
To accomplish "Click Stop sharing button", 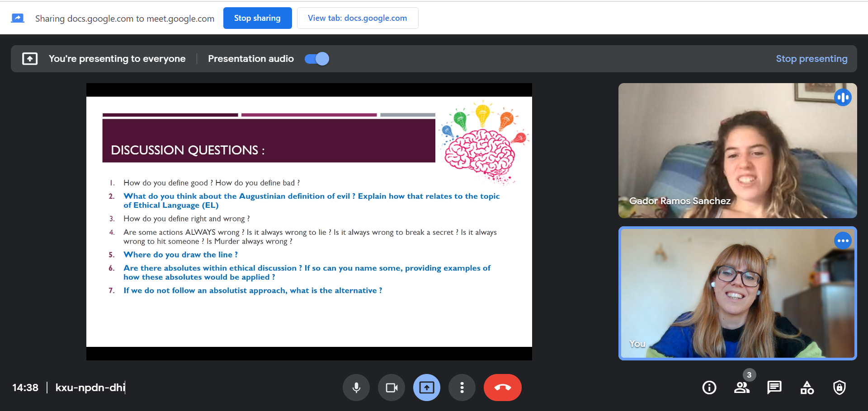I will coord(257,18).
